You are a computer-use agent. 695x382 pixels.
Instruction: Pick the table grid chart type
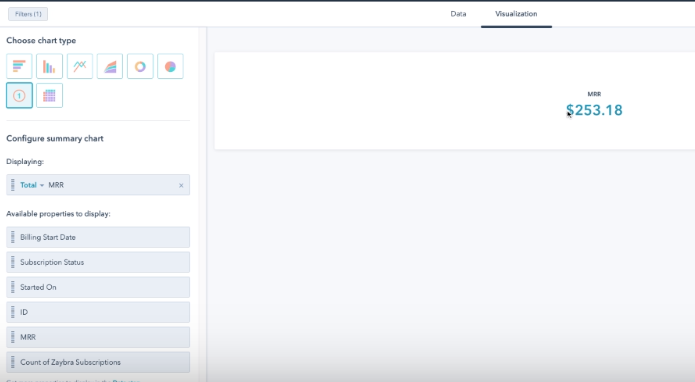[49, 95]
